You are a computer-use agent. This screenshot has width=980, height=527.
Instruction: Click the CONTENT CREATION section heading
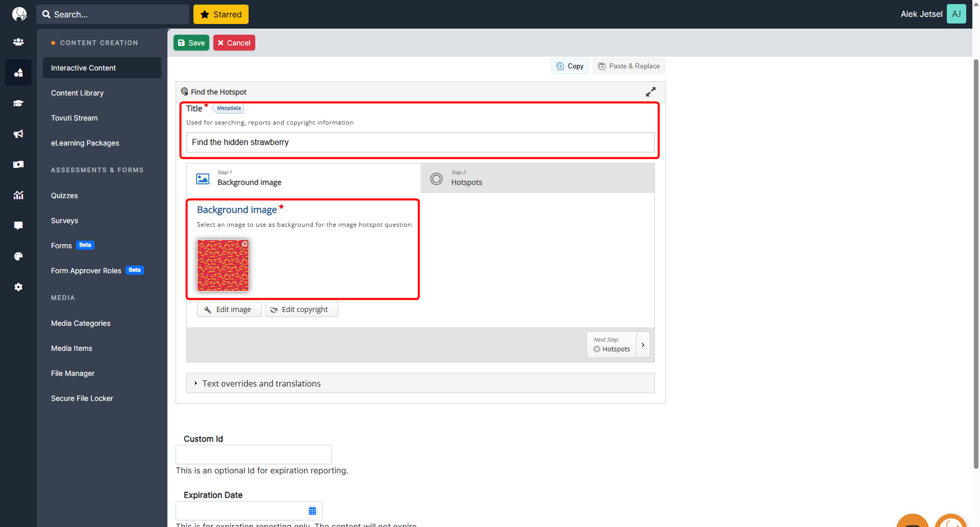click(99, 43)
